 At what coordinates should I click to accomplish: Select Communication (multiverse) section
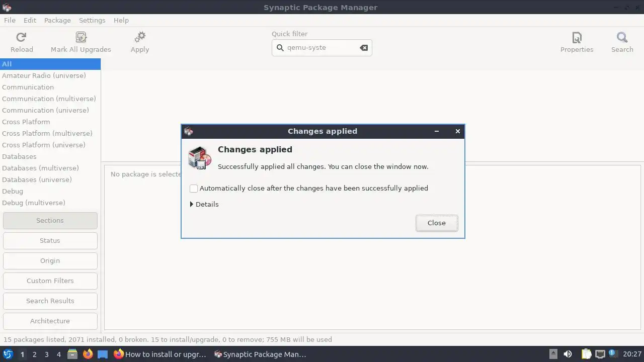coord(50,99)
